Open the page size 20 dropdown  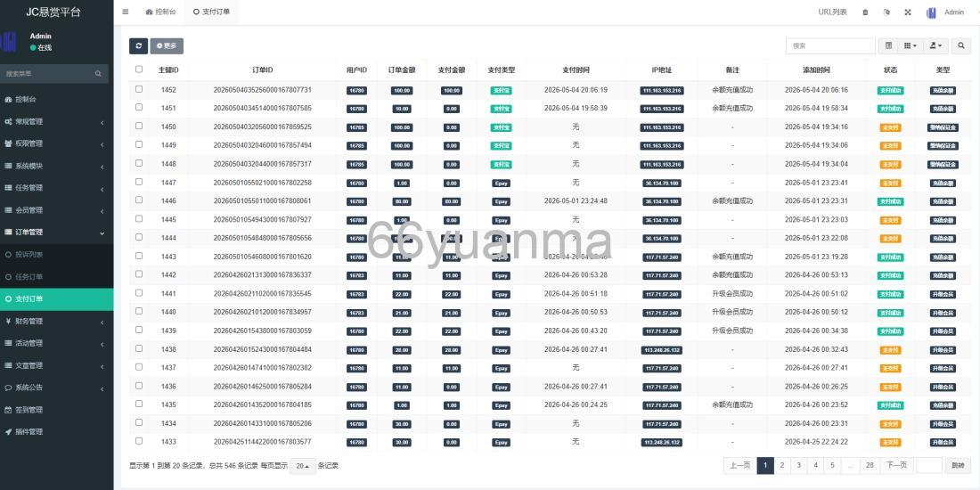(303, 466)
